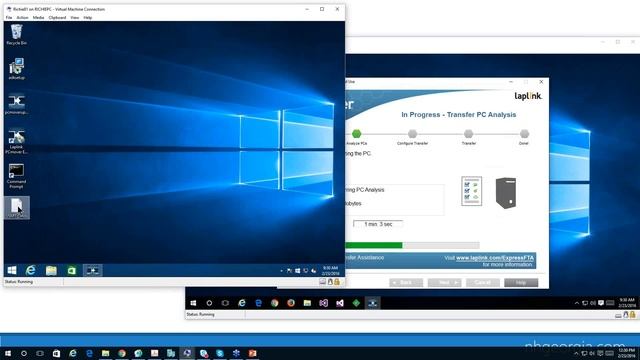Click the Help button in PCmover wizard
640x360 pixels.
pyautogui.click(x=521, y=282)
